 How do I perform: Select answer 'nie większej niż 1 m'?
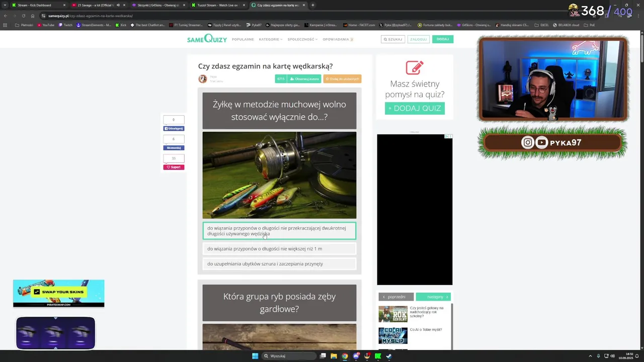(x=279, y=248)
